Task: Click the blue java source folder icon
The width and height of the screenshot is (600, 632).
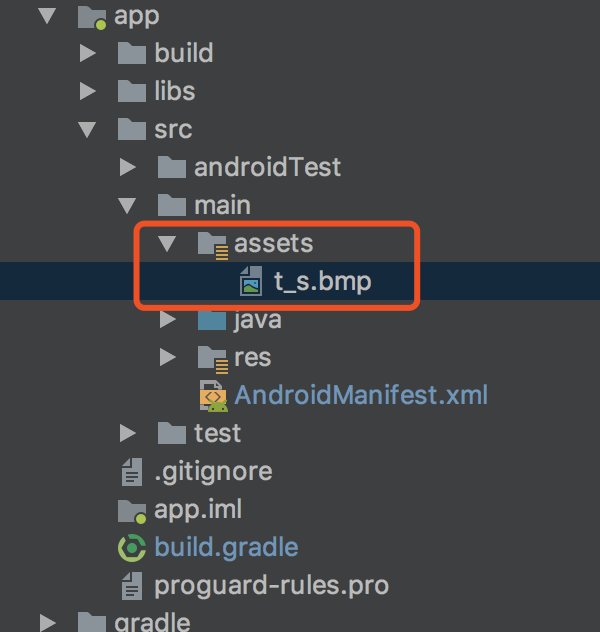Action: 212,320
